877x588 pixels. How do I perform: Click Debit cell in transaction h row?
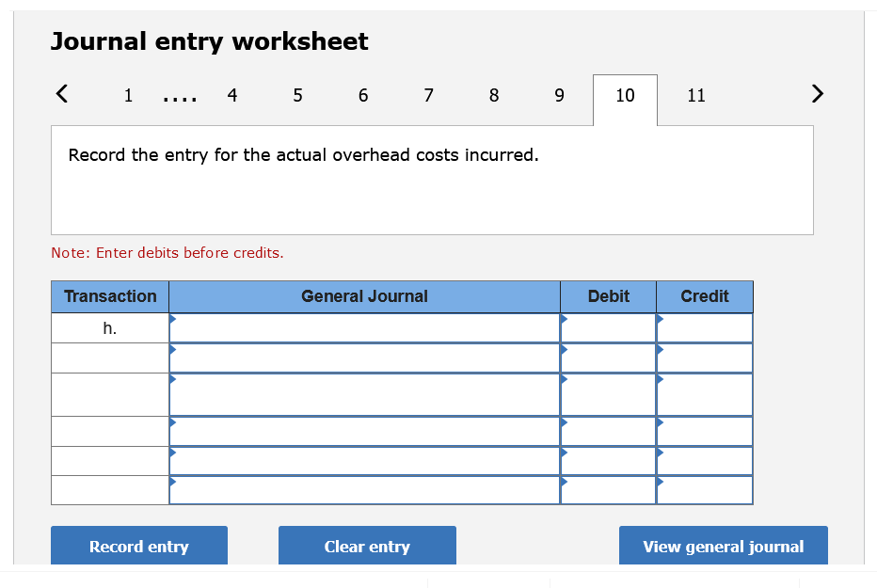(x=609, y=328)
